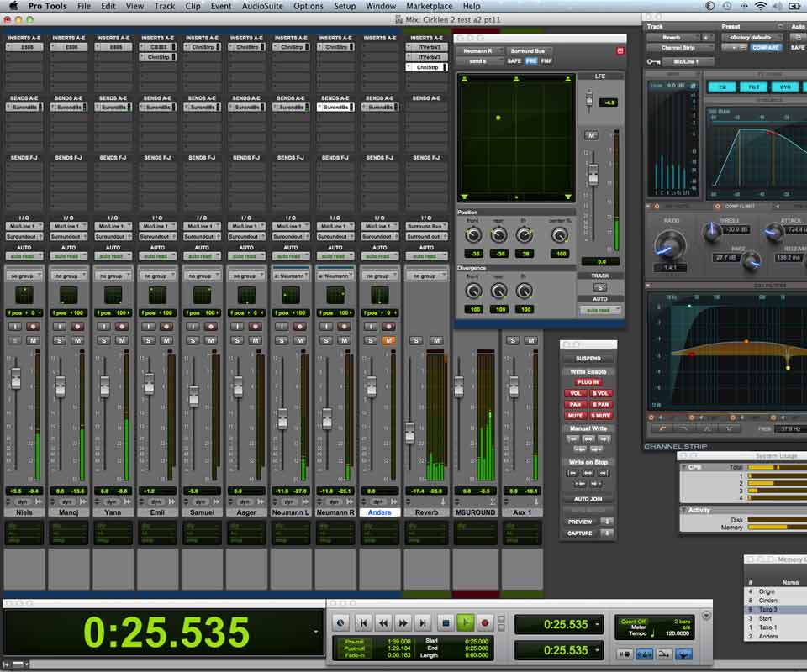Solo the Aux 1 track
Screen dimensions: 807x672
click(x=513, y=340)
